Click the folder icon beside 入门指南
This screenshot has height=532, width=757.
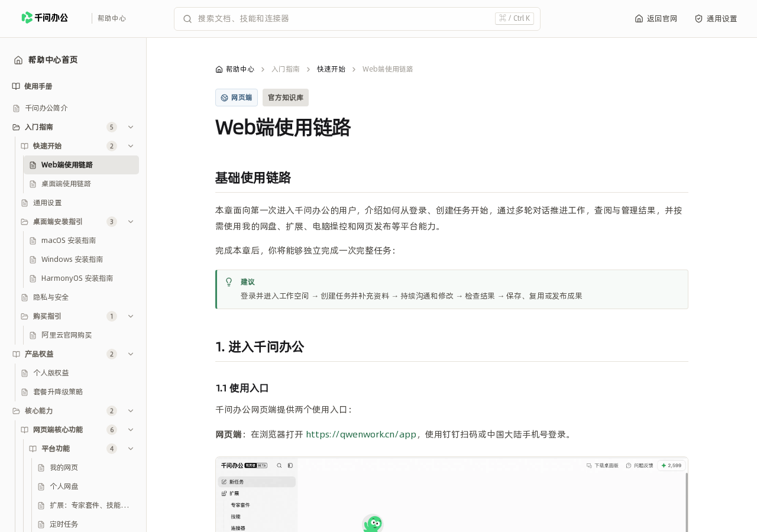coord(17,127)
